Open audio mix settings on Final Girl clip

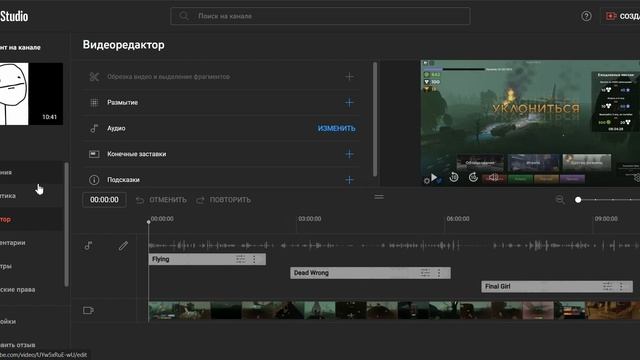607,286
